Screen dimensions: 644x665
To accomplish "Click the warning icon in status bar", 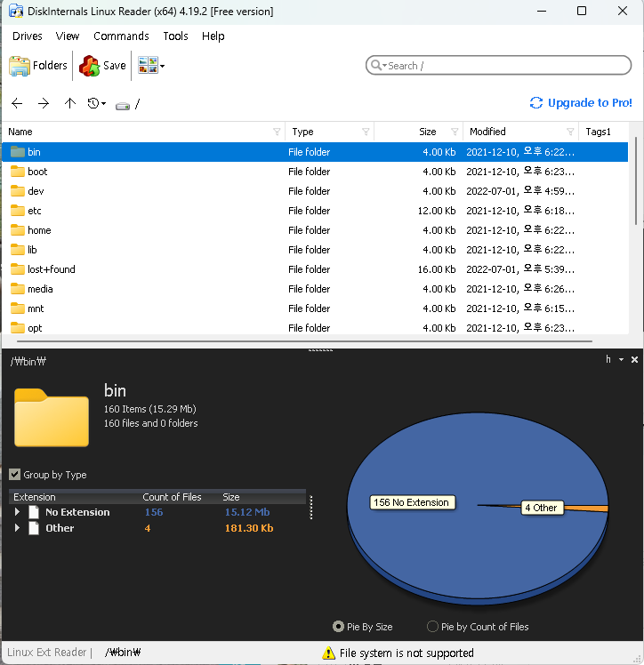I will [329, 653].
